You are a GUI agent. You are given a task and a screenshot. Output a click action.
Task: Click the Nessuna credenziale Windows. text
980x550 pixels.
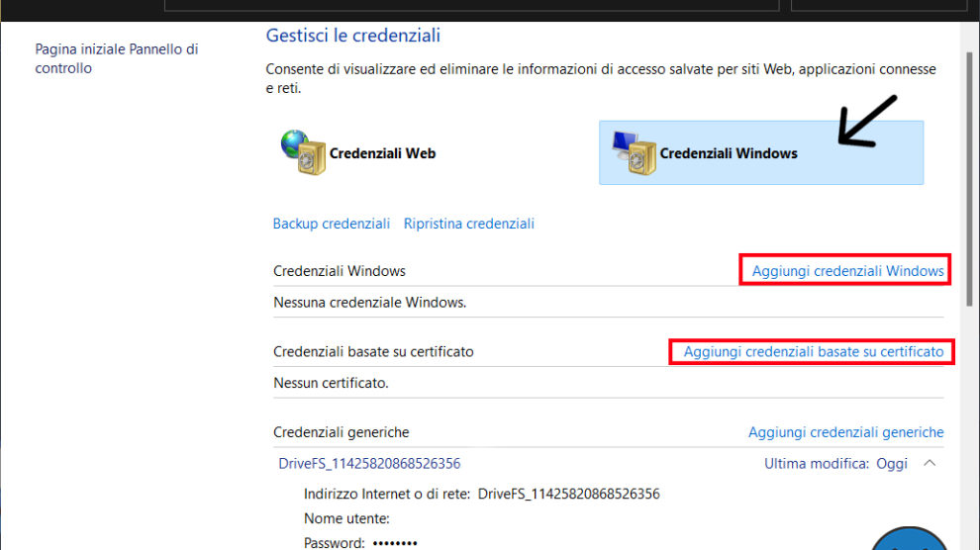tap(370, 302)
